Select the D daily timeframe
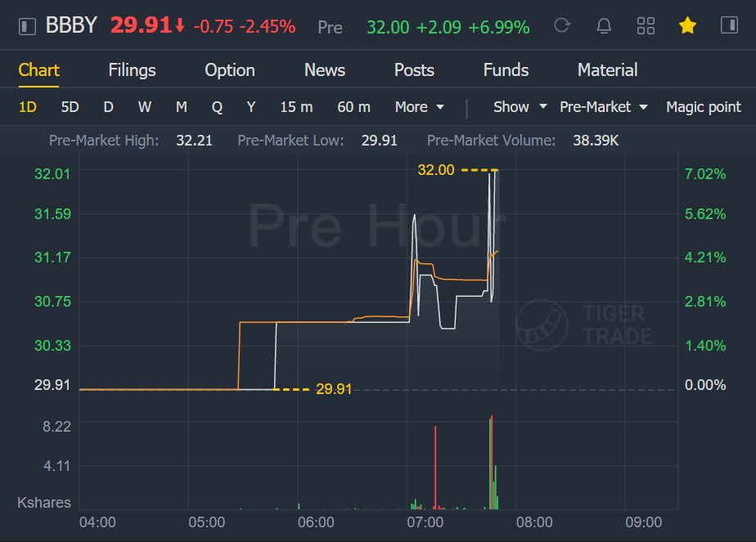Screen dimensions: 756x542 (109, 107)
